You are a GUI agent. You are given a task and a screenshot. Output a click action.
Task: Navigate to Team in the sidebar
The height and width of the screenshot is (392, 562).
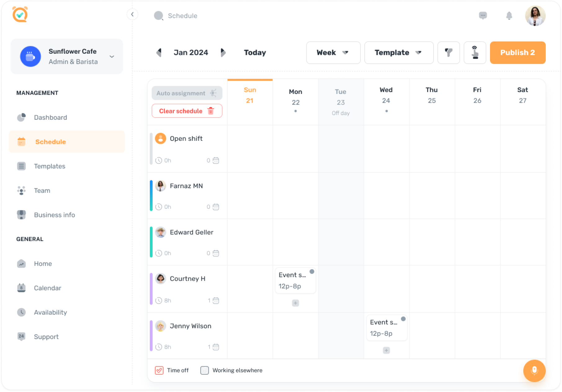[x=42, y=190]
